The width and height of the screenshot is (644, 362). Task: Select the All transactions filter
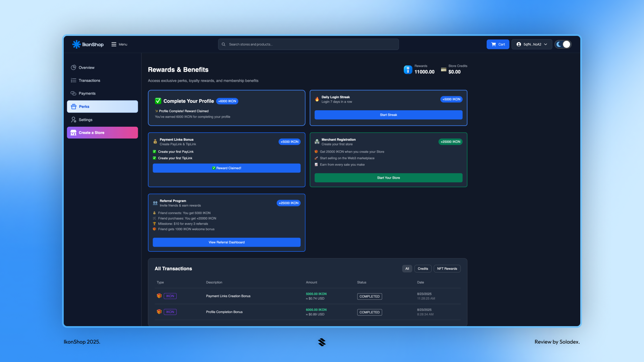(x=407, y=269)
